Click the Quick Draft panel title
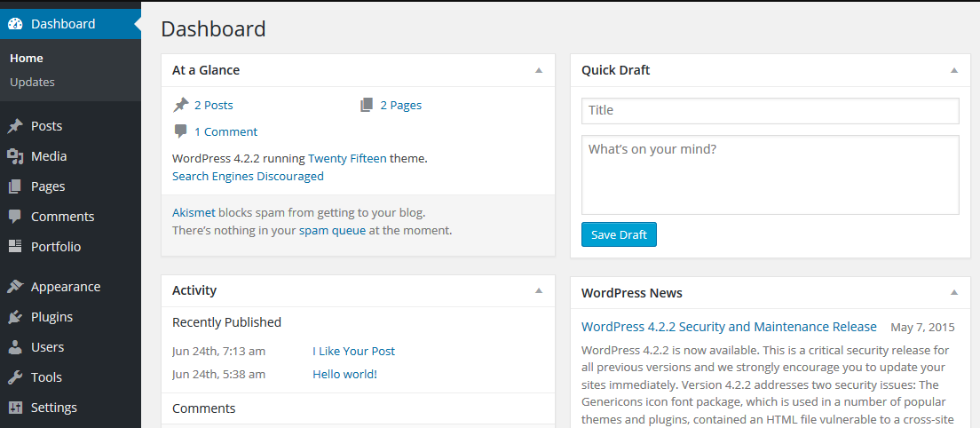The image size is (980, 428). click(x=616, y=71)
